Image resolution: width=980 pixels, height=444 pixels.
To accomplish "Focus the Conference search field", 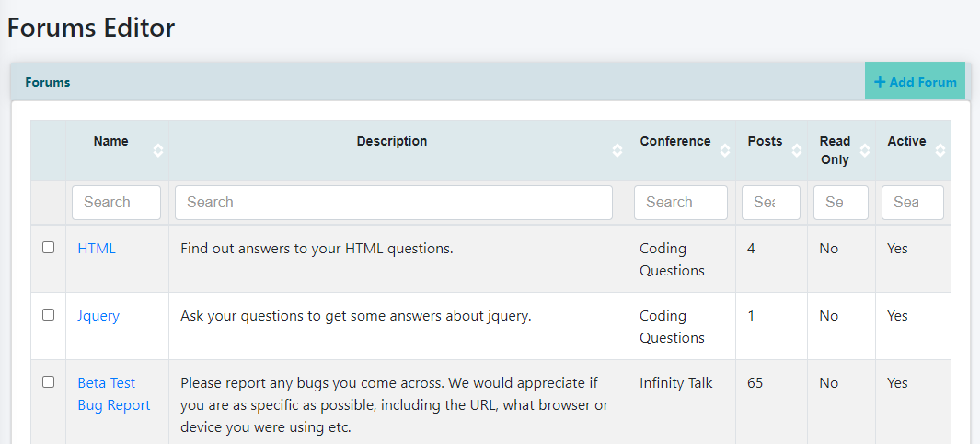I will (x=680, y=203).
